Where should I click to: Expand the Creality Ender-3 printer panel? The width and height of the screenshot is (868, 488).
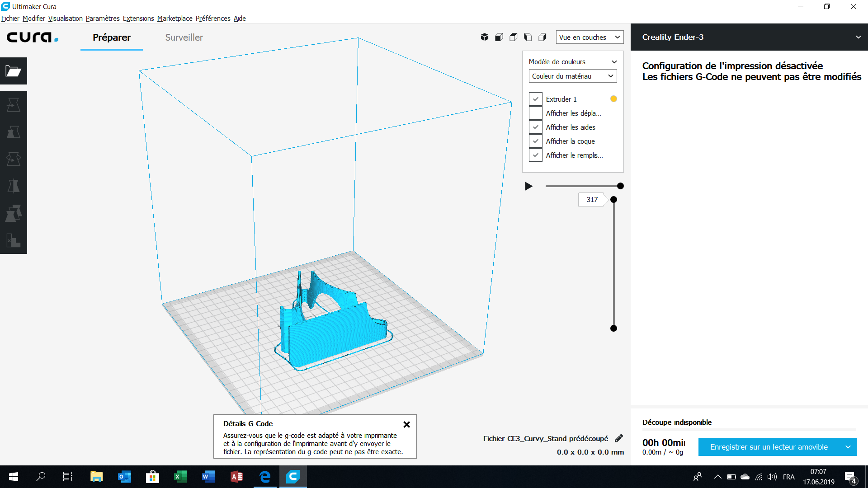pos(858,37)
